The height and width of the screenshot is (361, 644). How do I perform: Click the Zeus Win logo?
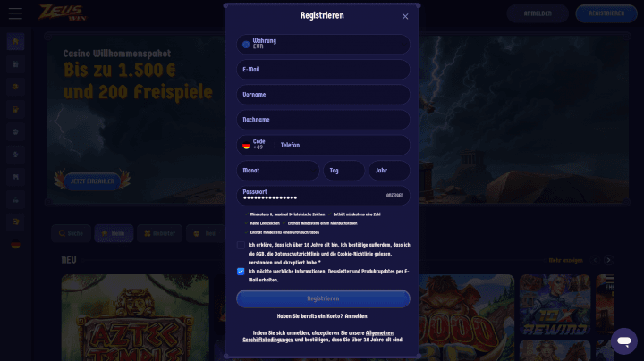[63, 13]
